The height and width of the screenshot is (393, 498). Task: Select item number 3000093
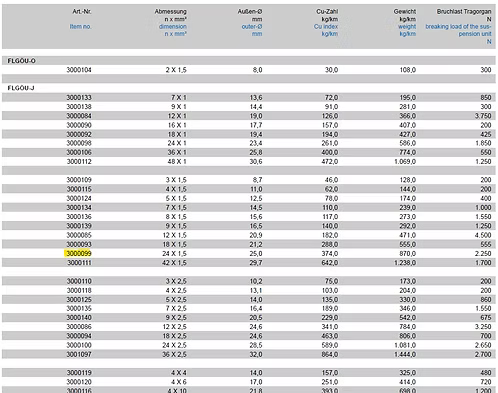[79, 244]
